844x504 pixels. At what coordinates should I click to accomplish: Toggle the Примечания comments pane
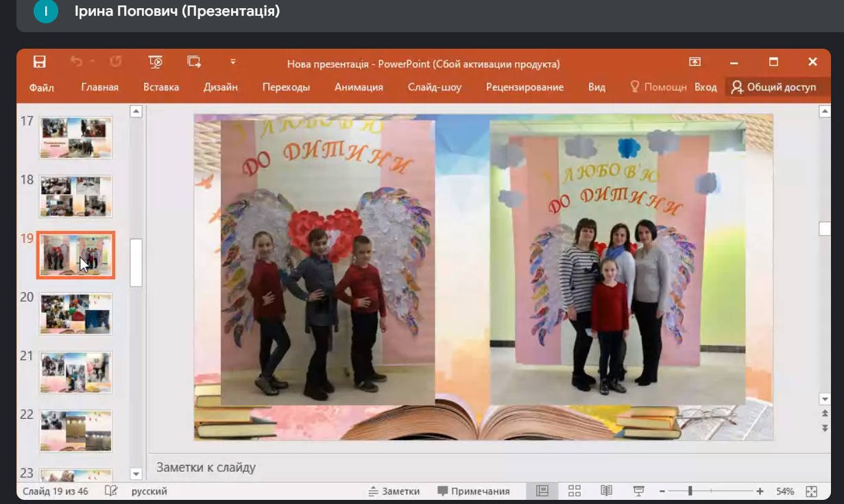(x=474, y=491)
